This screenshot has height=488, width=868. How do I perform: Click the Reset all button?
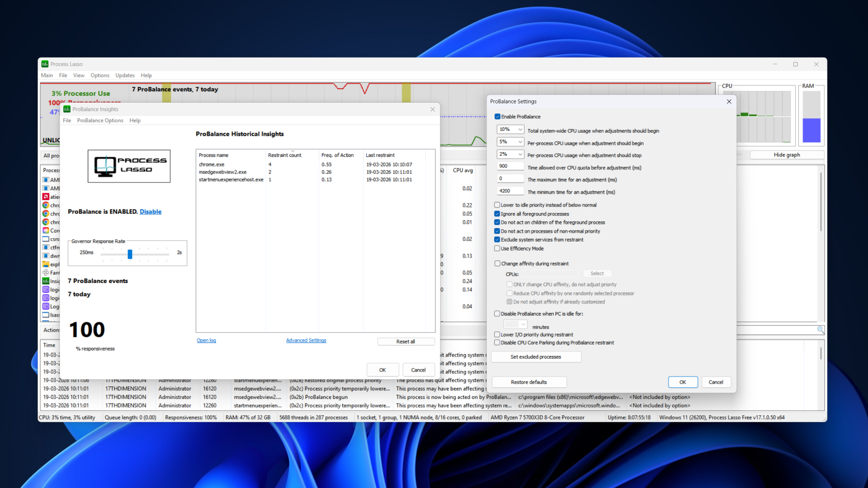[406, 342]
